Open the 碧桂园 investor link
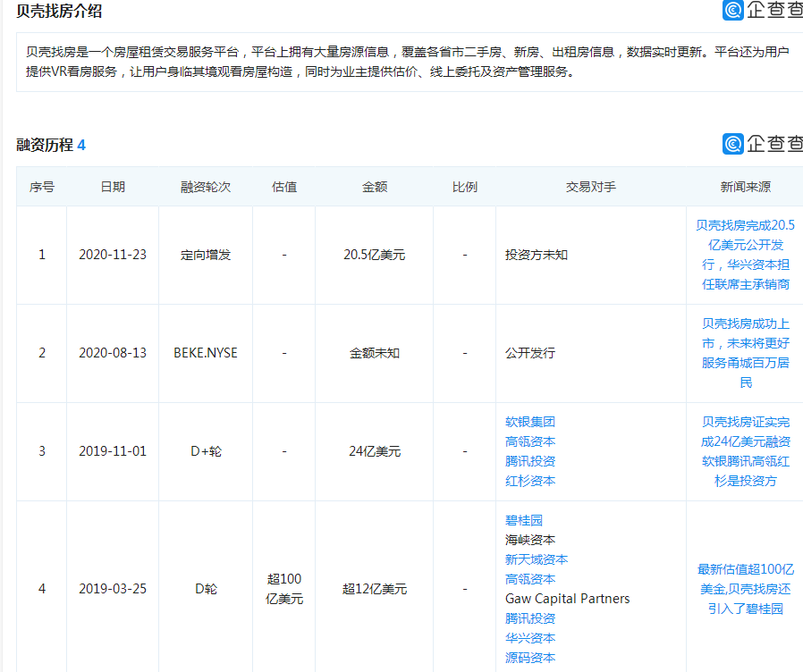The width and height of the screenshot is (803, 672). [524, 520]
